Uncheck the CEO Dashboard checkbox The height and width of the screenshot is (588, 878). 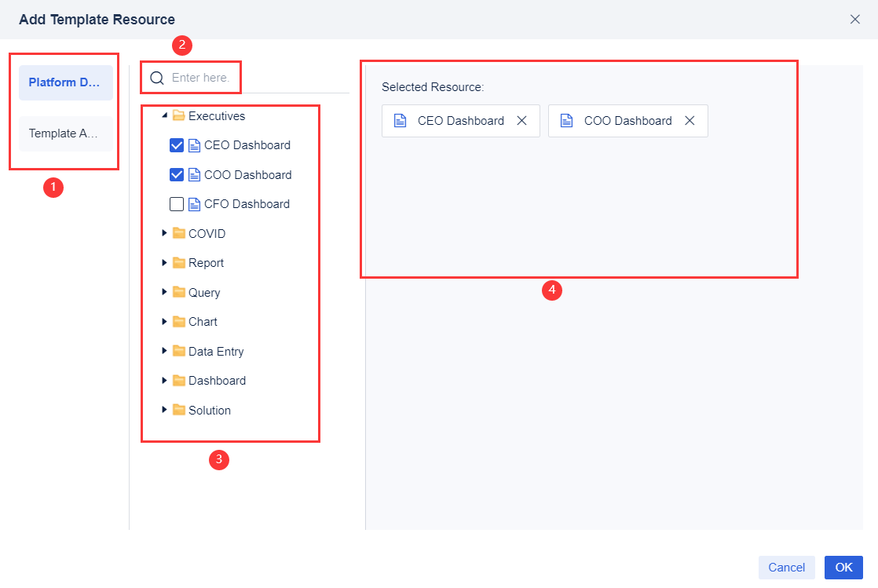tap(177, 144)
